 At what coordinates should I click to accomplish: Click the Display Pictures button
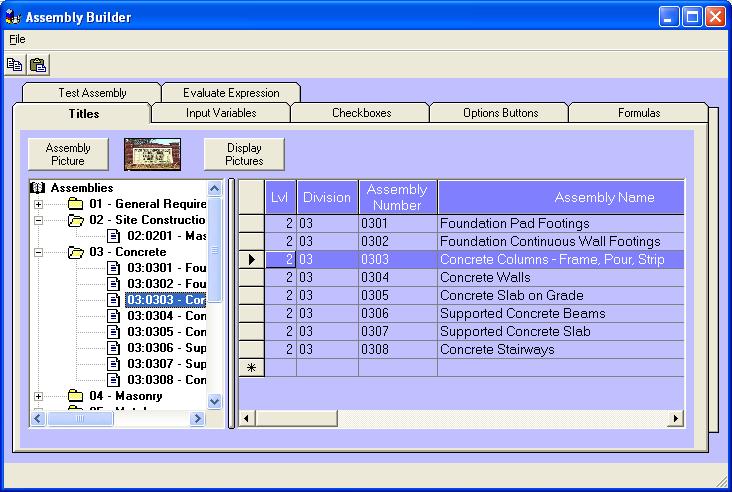(244, 155)
